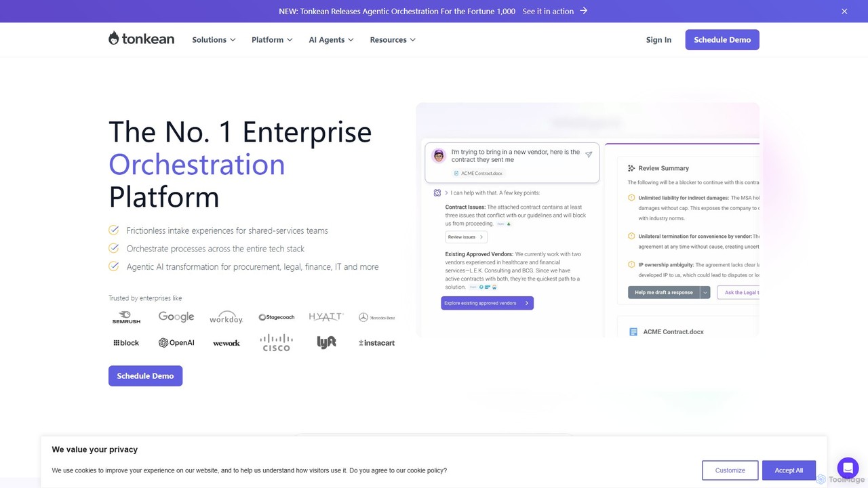Click the Semrush logo
Viewport: 868px width, 488px height.
coord(126,317)
